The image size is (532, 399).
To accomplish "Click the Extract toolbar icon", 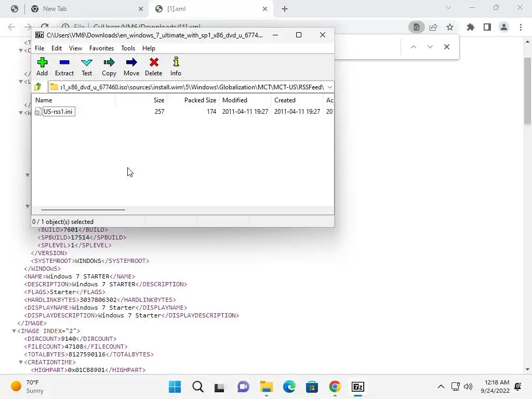I will coord(64,66).
